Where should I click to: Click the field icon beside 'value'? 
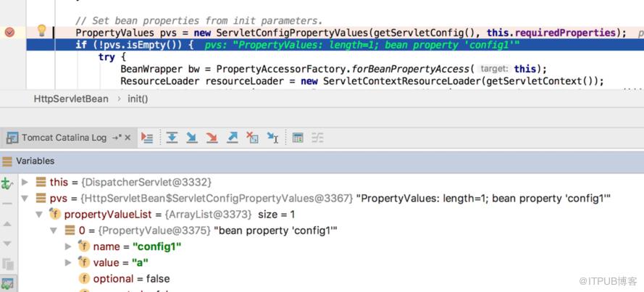[84, 262]
